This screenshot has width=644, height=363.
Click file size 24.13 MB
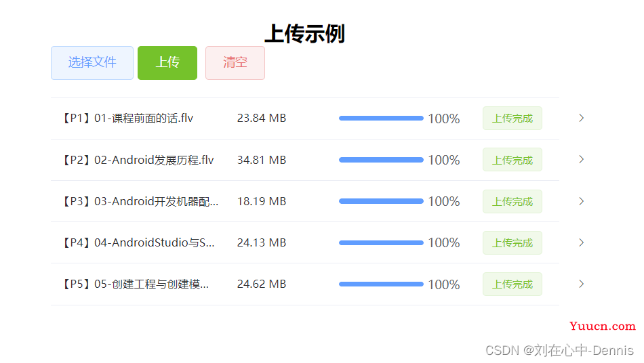click(262, 243)
